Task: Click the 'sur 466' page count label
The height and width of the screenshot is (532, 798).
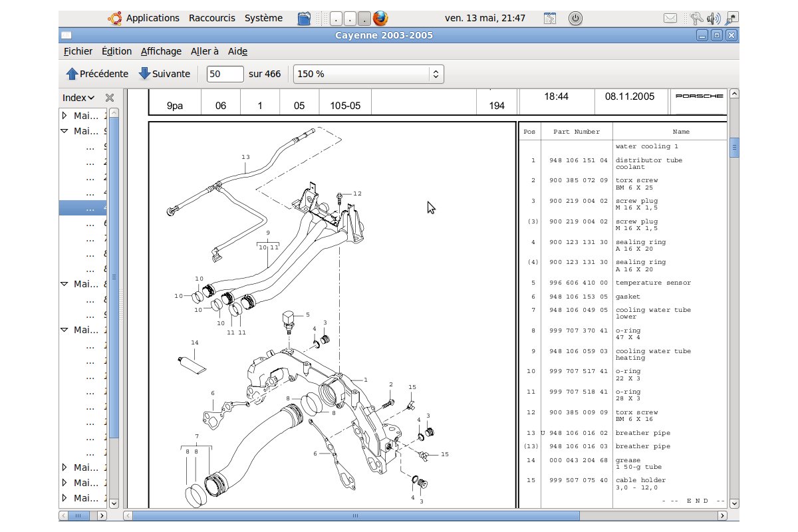Action: pos(265,74)
